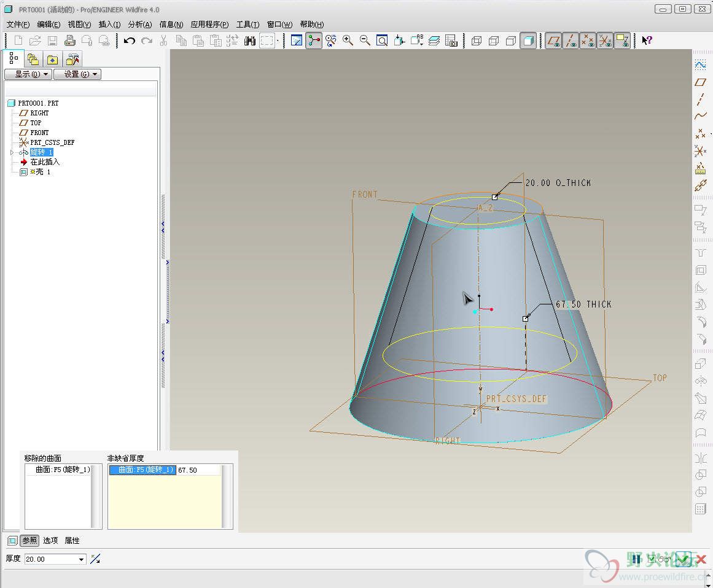713x588 pixels.
Task: Toggle datum points visibility
Action: [x=588, y=41]
